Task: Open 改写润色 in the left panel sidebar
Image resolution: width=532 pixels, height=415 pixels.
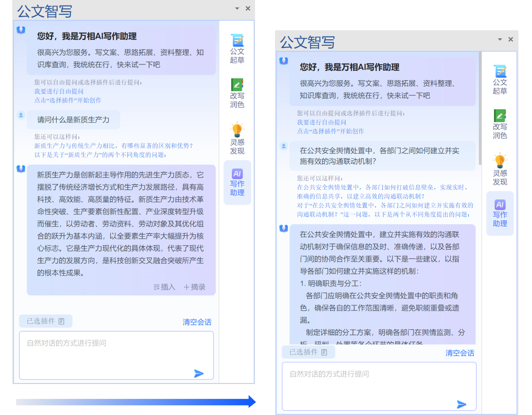Action: [237, 93]
